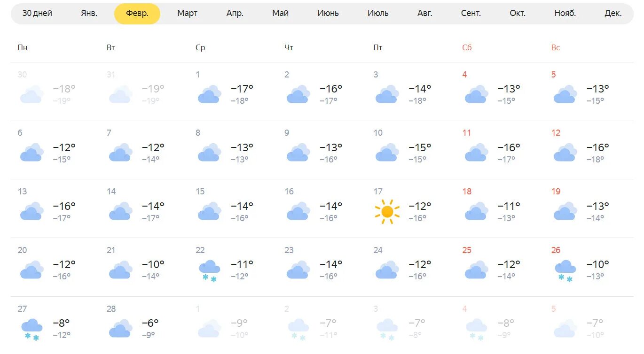Select the cloud icon on February 28

(x=121, y=328)
